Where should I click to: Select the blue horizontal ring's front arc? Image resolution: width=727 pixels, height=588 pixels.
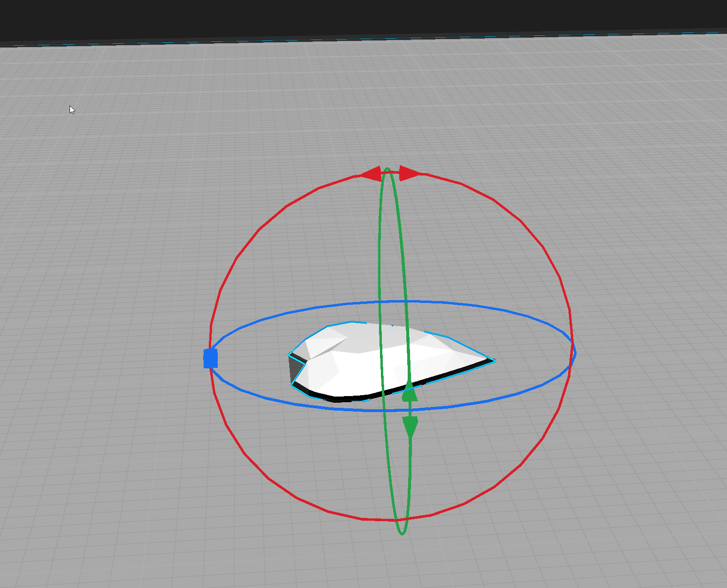click(x=329, y=405)
